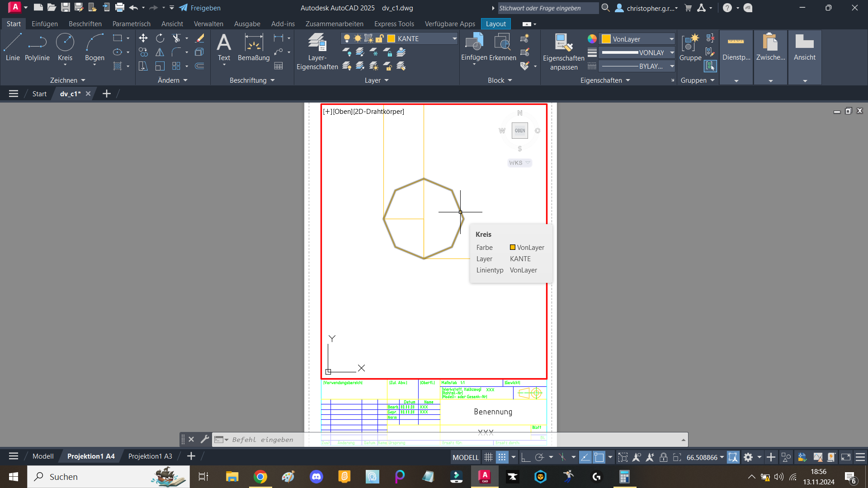Viewport: 868px width, 488px height.
Task: Click the Einfügen block icon
Action: 474,47
